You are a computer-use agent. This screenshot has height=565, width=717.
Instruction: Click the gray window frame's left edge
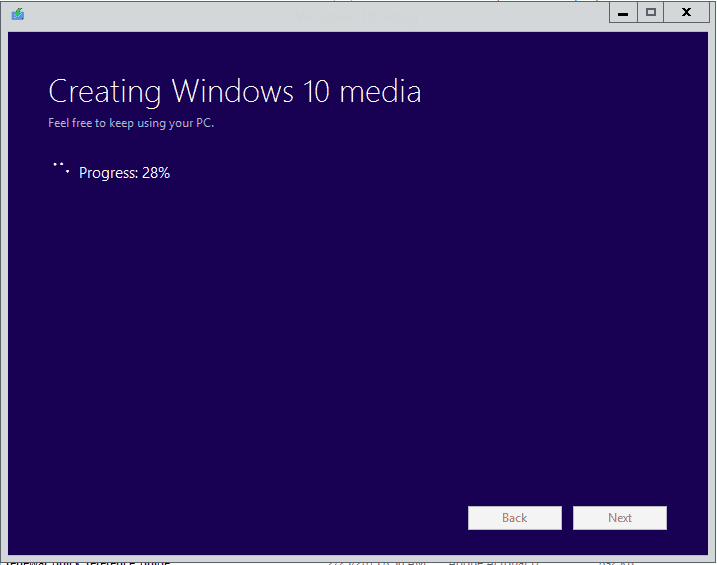click(4, 300)
